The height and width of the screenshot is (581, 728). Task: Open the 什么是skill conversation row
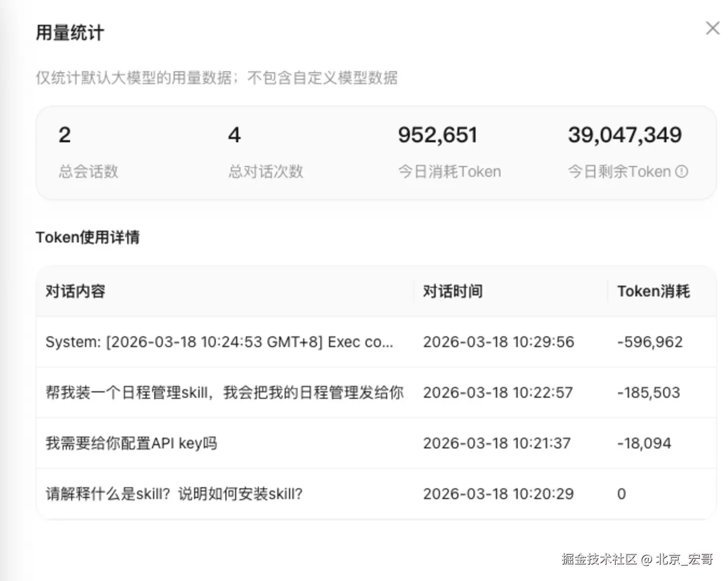(174, 494)
